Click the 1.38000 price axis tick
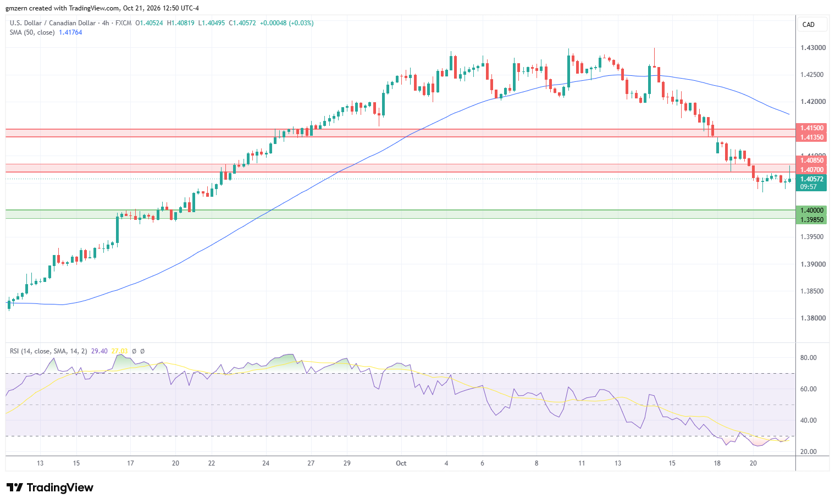 [x=812, y=318]
